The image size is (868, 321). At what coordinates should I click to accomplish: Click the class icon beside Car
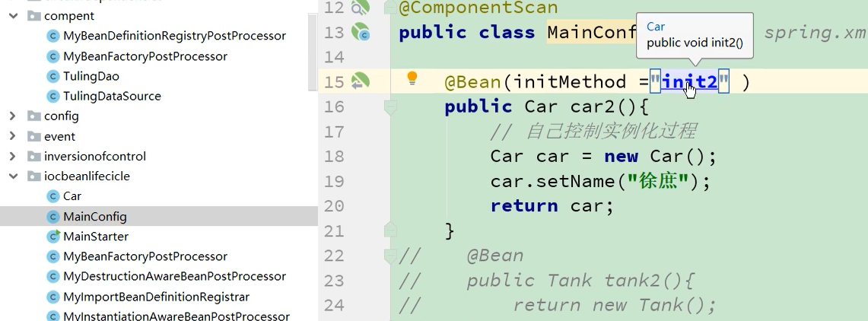53,196
